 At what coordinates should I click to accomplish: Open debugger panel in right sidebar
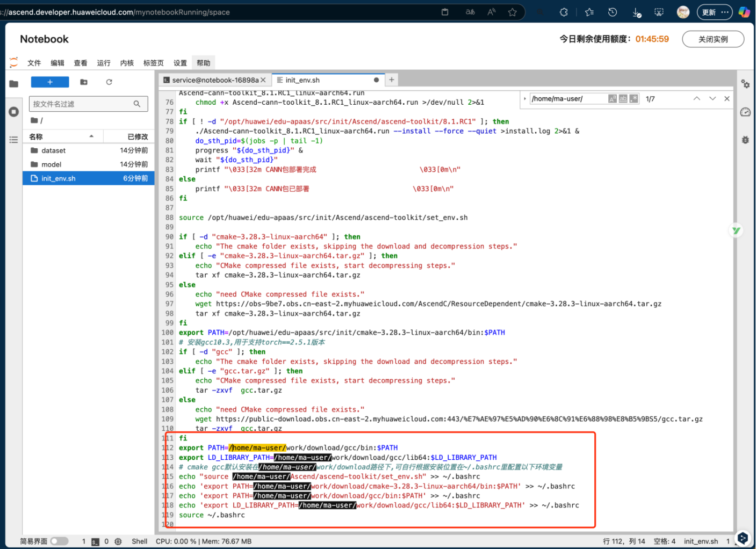(x=745, y=140)
